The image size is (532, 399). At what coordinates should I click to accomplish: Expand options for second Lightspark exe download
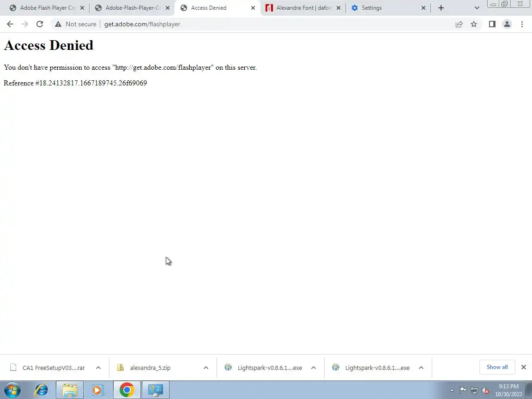[421, 368]
